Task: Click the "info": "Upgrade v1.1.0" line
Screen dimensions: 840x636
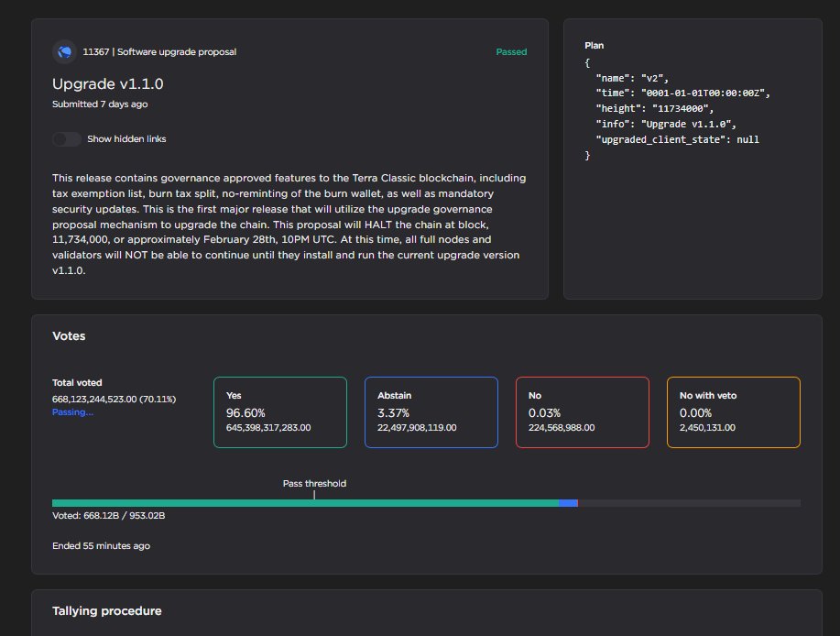Action: (x=666, y=125)
